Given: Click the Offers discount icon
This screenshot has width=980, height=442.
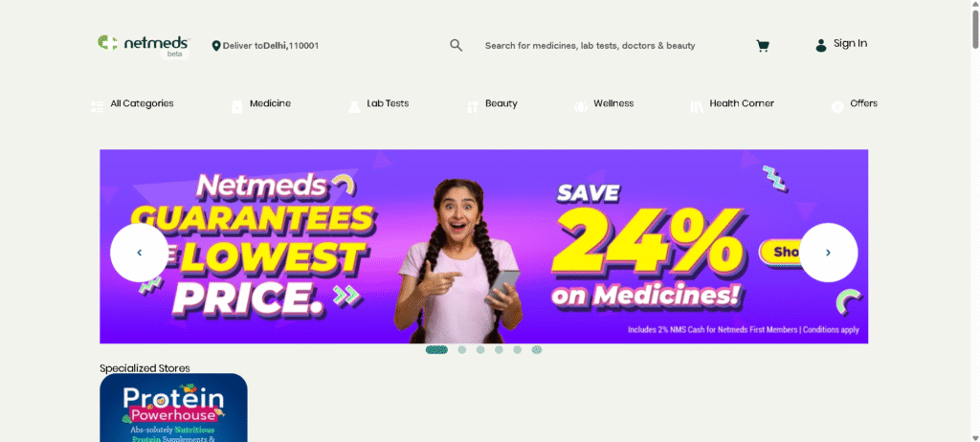Looking at the screenshot, I should (x=837, y=107).
